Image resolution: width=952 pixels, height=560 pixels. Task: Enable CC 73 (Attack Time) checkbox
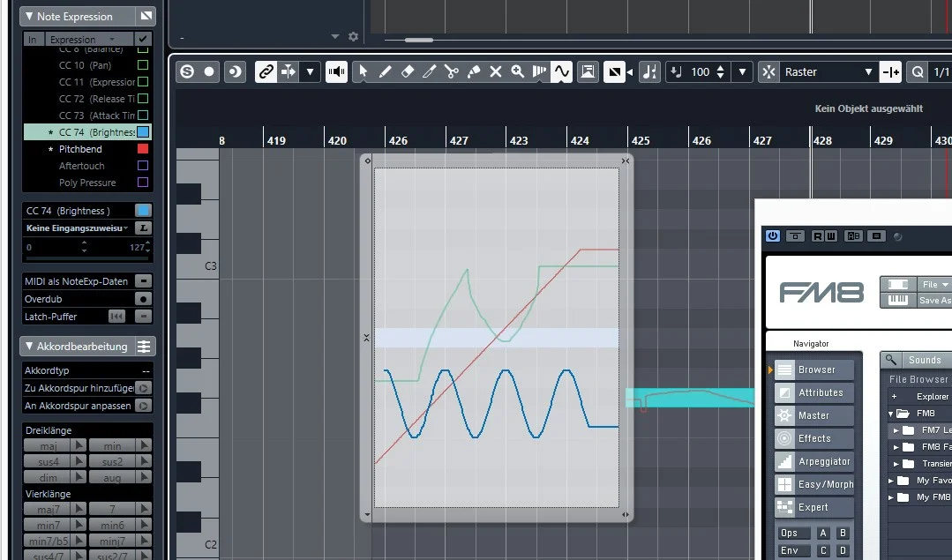pos(143,115)
